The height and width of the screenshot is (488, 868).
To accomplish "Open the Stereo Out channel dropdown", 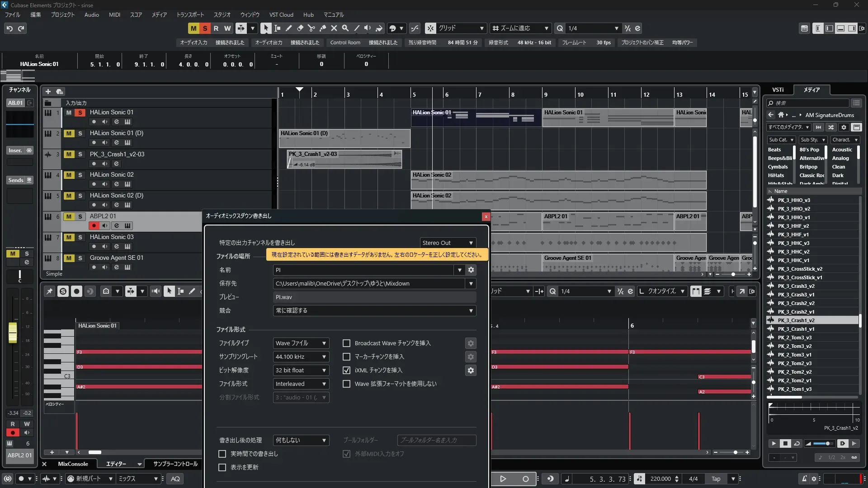I will (447, 243).
